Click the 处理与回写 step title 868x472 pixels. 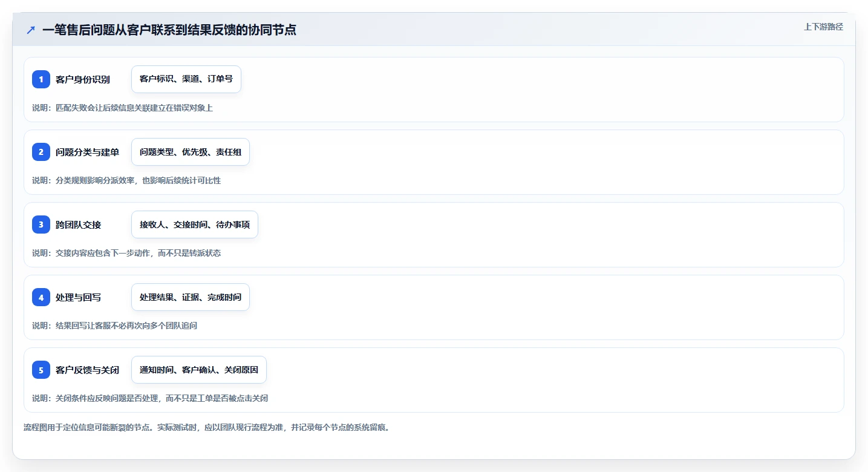(79, 297)
